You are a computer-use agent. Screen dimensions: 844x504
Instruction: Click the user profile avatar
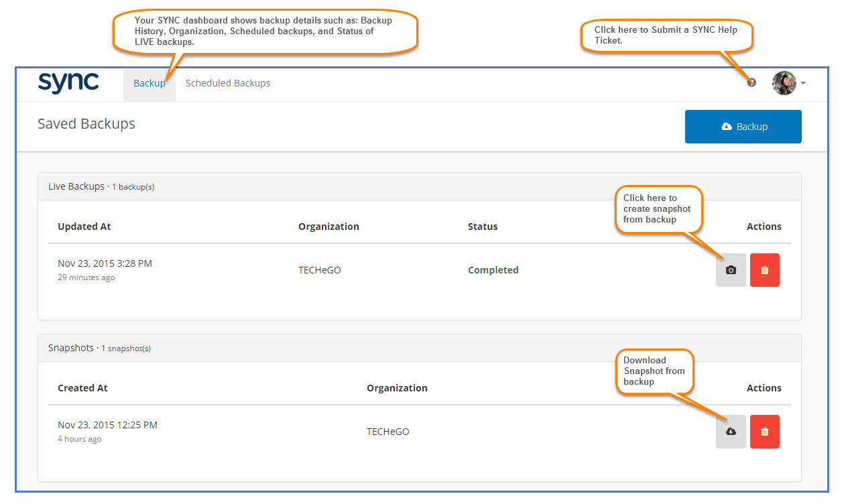[784, 83]
